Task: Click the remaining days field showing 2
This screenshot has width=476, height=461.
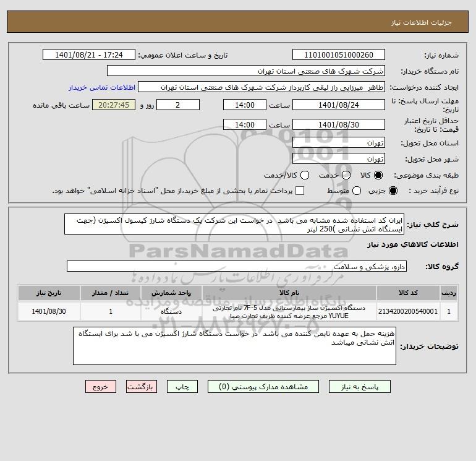Action: coord(178,105)
